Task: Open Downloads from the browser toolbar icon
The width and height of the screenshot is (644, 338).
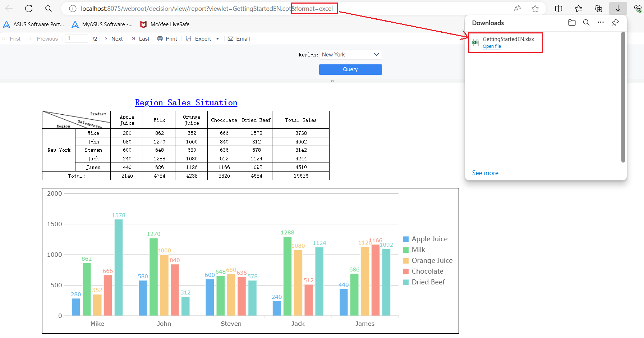Action: (x=618, y=8)
